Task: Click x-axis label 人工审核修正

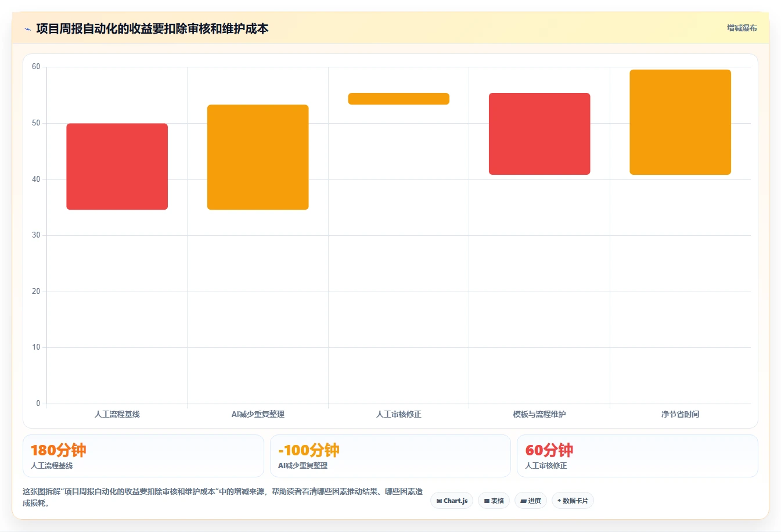Action: pyautogui.click(x=398, y=414)
